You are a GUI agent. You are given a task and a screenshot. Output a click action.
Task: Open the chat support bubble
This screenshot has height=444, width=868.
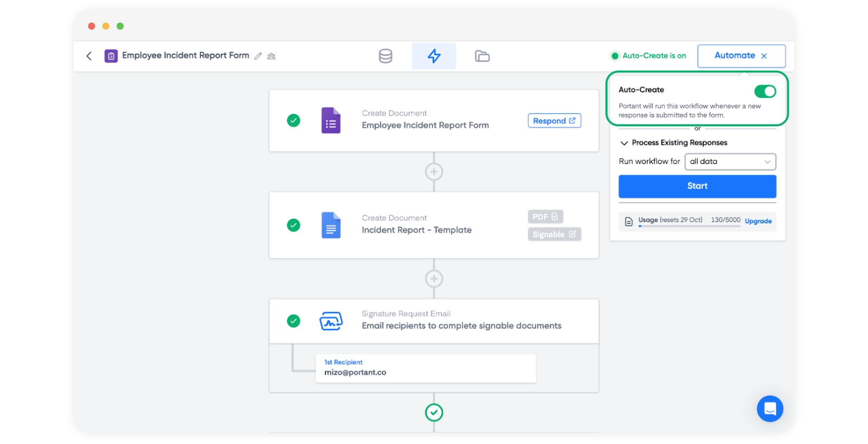click(x=769, y=409)
